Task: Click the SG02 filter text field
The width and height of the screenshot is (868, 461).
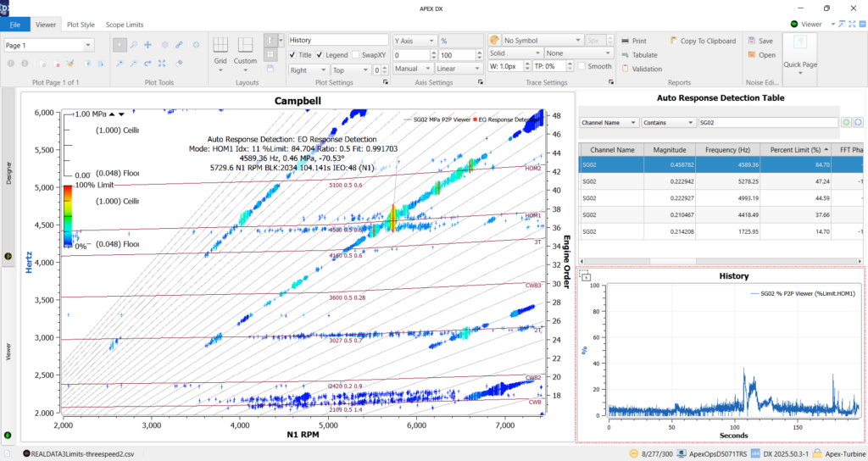Action: [x=766, y=123]
